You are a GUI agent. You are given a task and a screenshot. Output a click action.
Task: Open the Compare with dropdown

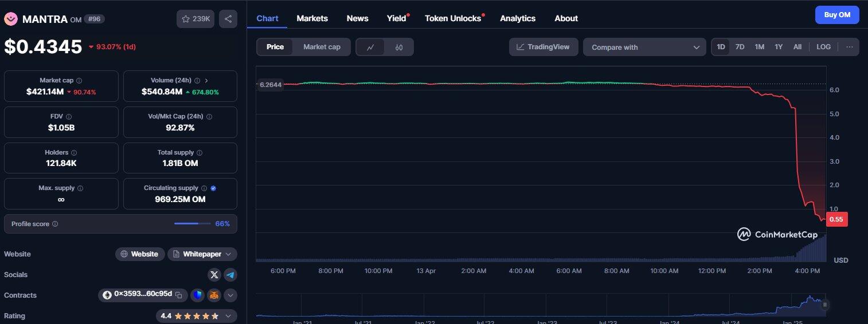[644, 47]
